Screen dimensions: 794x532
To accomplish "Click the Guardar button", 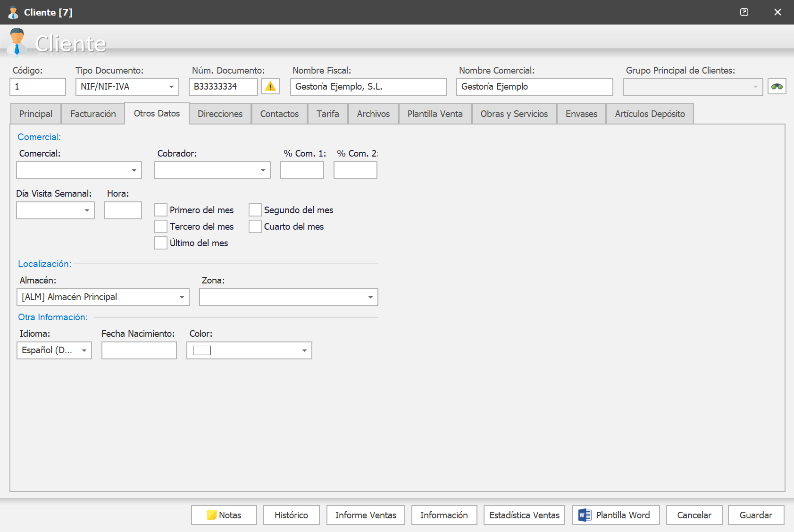I will 756,515.
